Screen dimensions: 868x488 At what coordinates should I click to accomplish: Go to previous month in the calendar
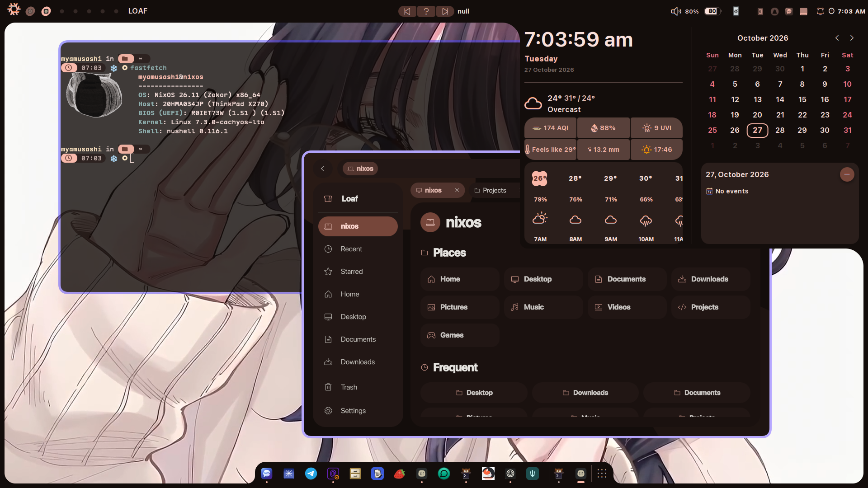click(x=837, y=38)
